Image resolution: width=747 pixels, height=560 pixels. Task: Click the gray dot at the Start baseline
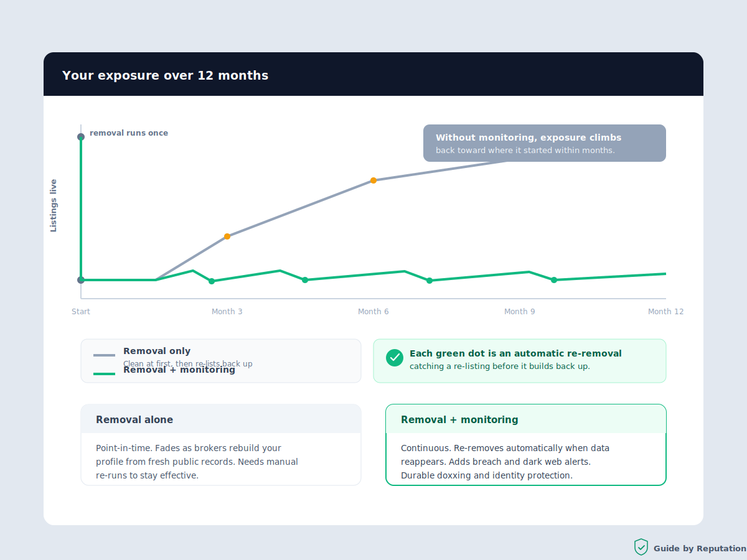pos(81,280)
